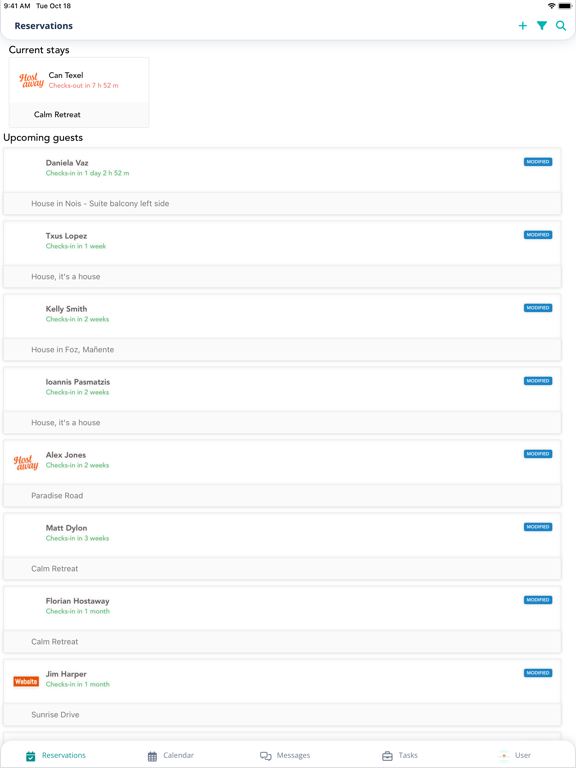
Task: Click the User tab avatar icon
Action: (504, 756)
